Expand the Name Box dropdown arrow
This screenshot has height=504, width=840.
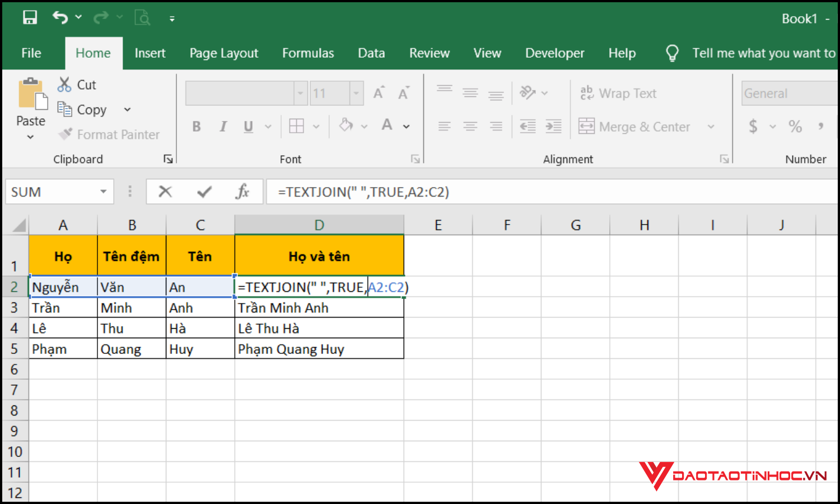104,192
